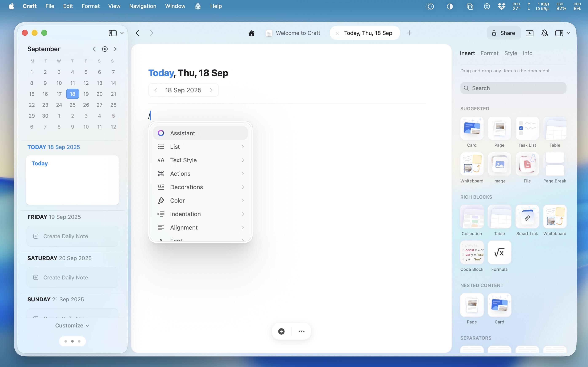588x367 pixels.
Task: Insert a Table from Suggested
Action: [x=555, y=128]
